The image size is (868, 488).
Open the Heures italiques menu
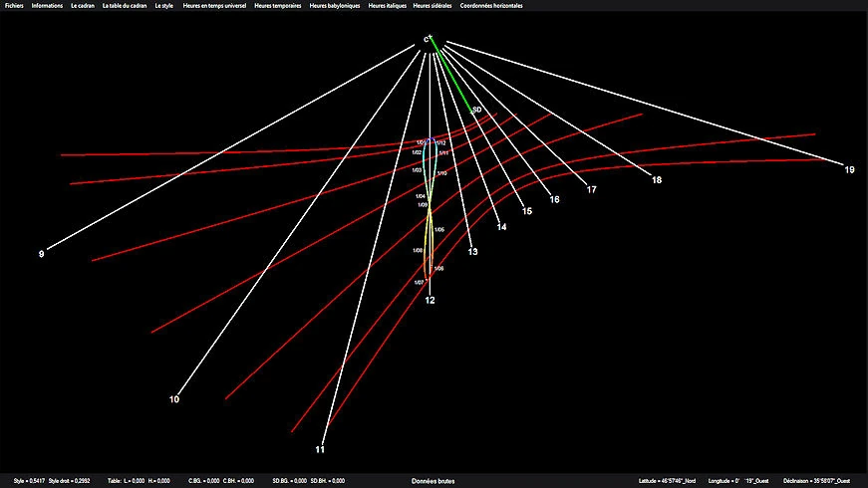pyautogui.click(x=388, y=6)
